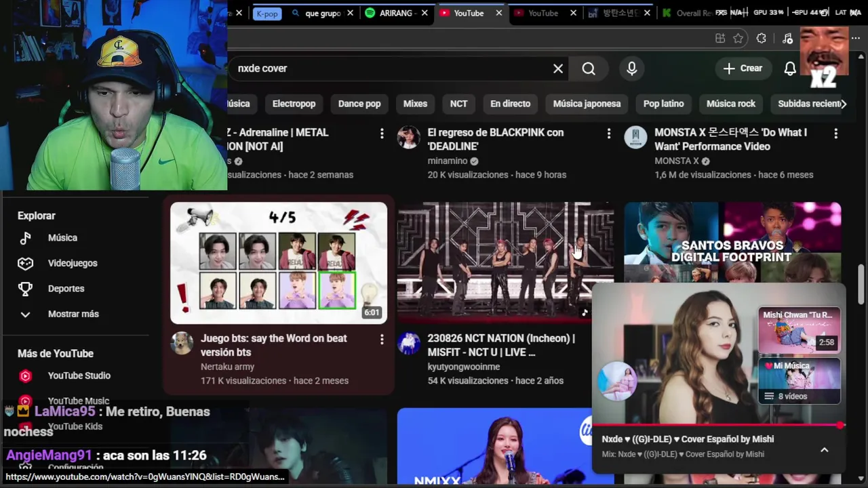Screen dimensions: 868x488
Task: Select 'Mishi Chwan Tu R...' end-screen video
Action: point(800,330)
